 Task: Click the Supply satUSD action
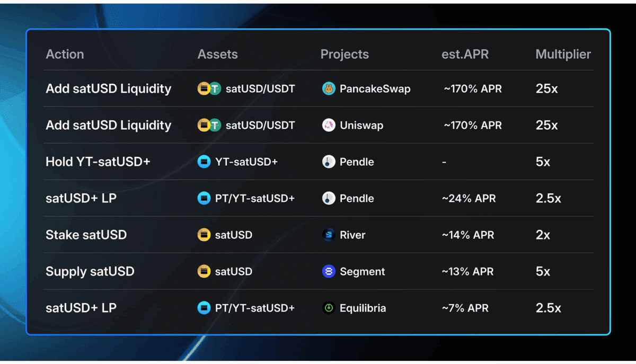[x=90, y=271]
